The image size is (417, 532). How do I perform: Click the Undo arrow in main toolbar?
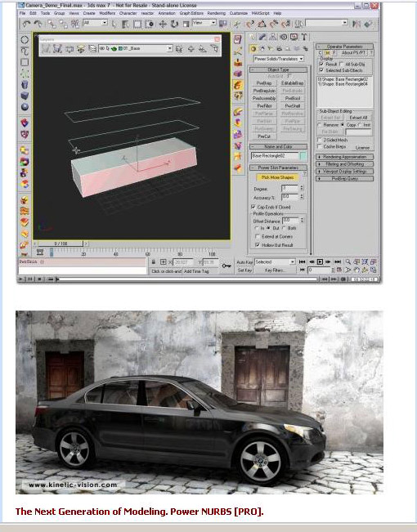[x=26, y=24]
